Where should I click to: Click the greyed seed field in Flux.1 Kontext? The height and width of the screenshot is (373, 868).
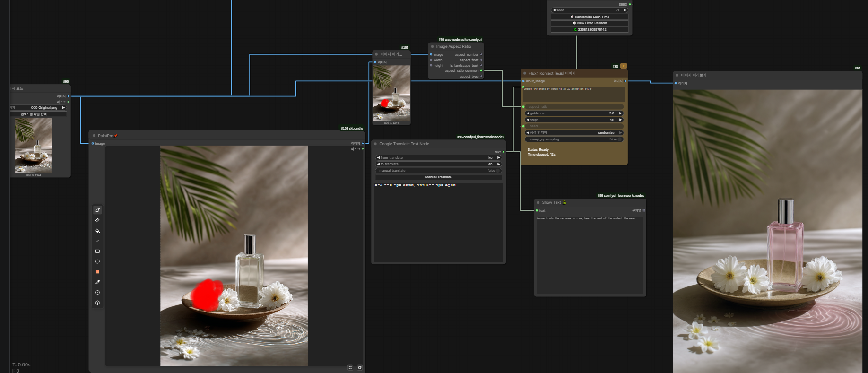pyautogui.click(x=574, y=126)
